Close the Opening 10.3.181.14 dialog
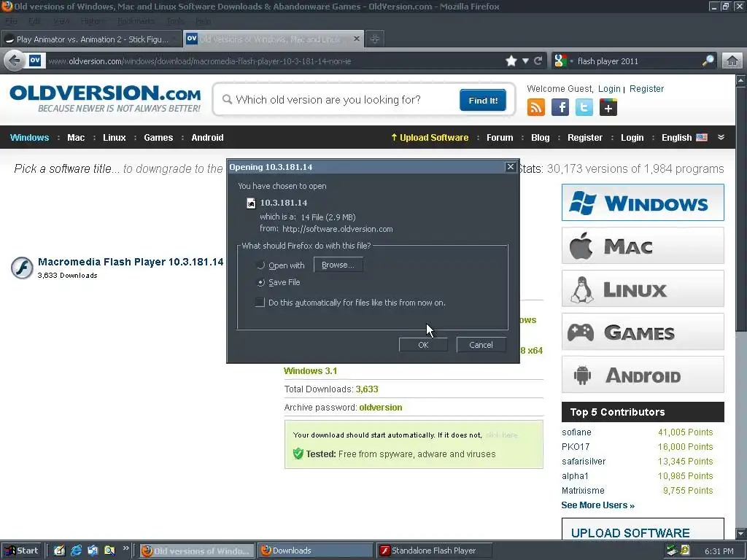This screenshot has height=560, width=747. tap(510, 167)
